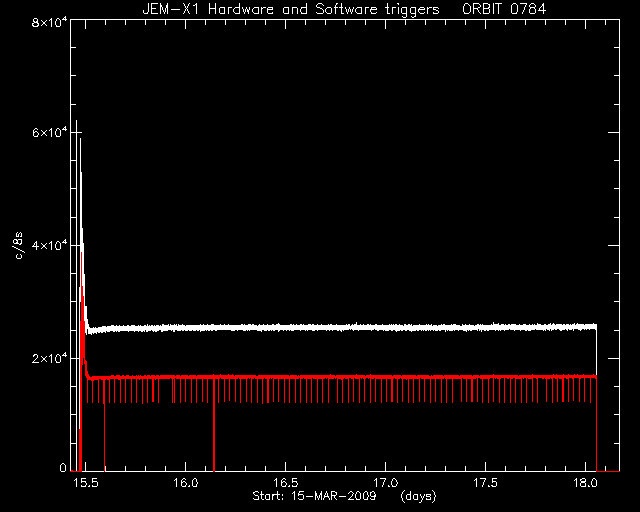This screenshot has height=512, width=640.
Task: Click the c/8s y-axis title
Action: tap(19, 245)
